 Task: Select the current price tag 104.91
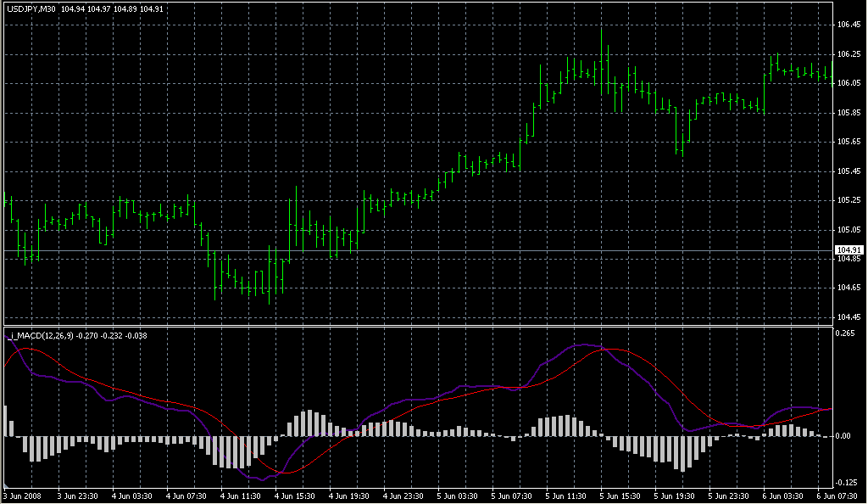(x=848, y=249)
